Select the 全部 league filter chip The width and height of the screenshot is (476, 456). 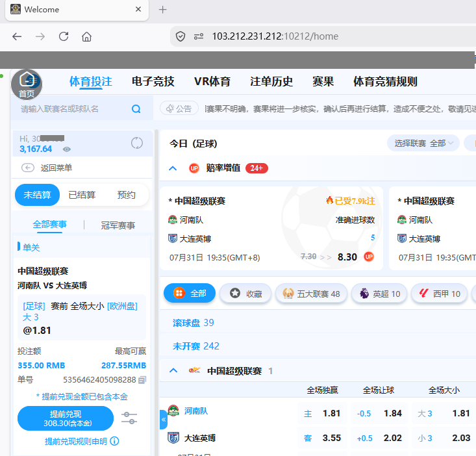[190, 293]
